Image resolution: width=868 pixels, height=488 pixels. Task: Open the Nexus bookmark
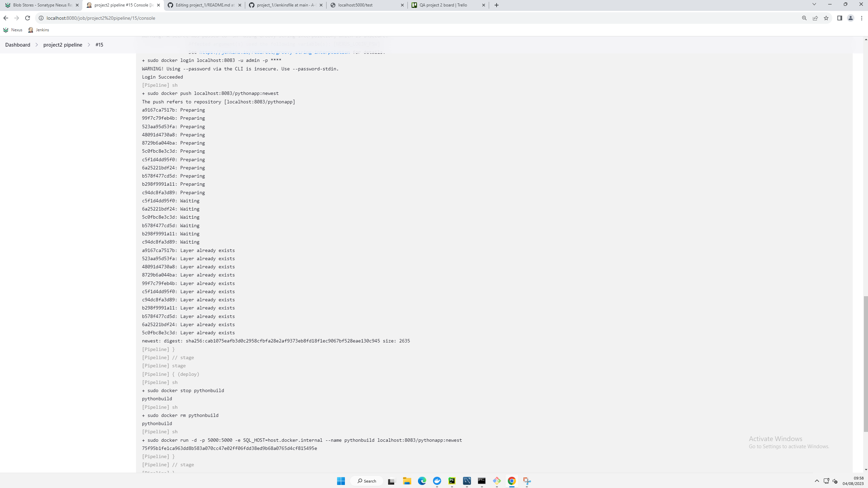[x=14, y=30]
